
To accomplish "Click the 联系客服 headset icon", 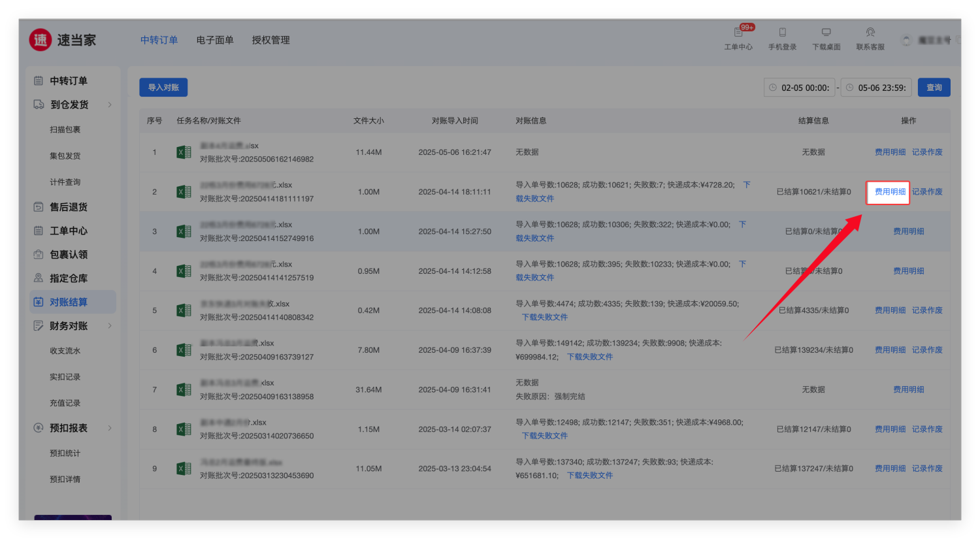I will [x=870, y=33].
